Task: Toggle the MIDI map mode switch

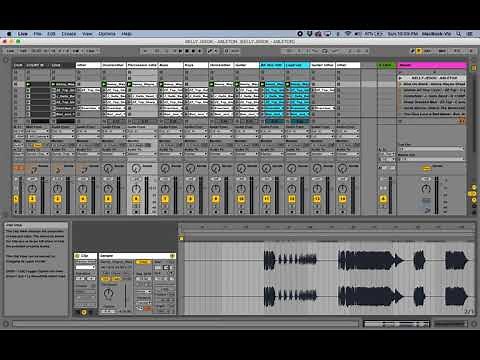Action: click(x=442, y=51)
